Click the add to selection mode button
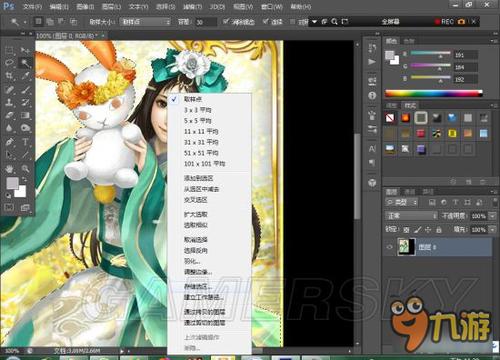The image size is (500, 360). tap(50, 22)
